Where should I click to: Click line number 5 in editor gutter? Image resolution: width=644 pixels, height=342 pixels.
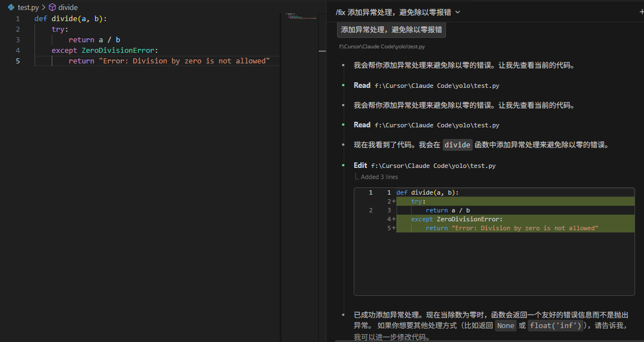[x=18, y=61]
